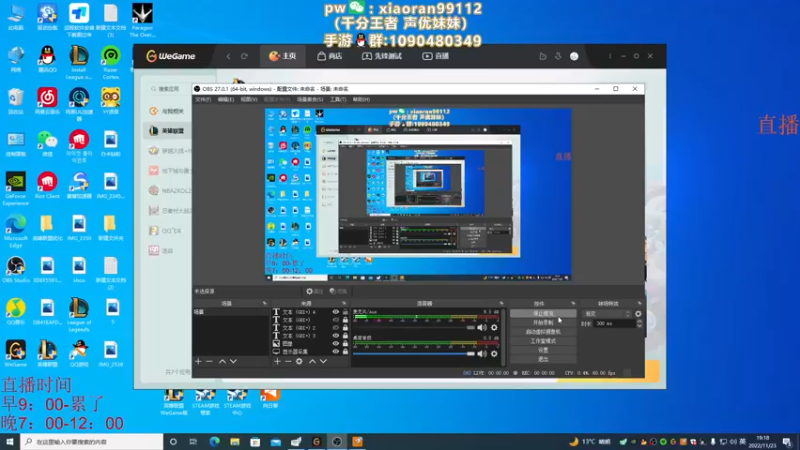
Task: Toggle lock on display capture source
Action: (345, 352)
